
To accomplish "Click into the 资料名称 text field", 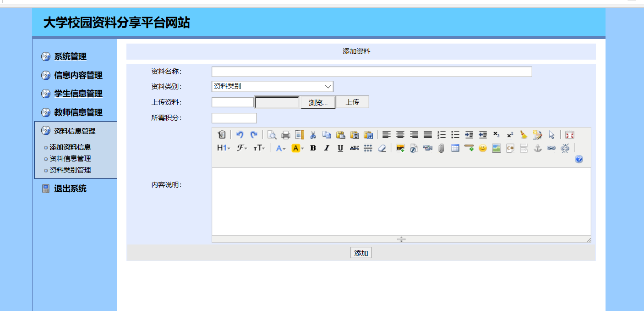I will click(371, 72).
